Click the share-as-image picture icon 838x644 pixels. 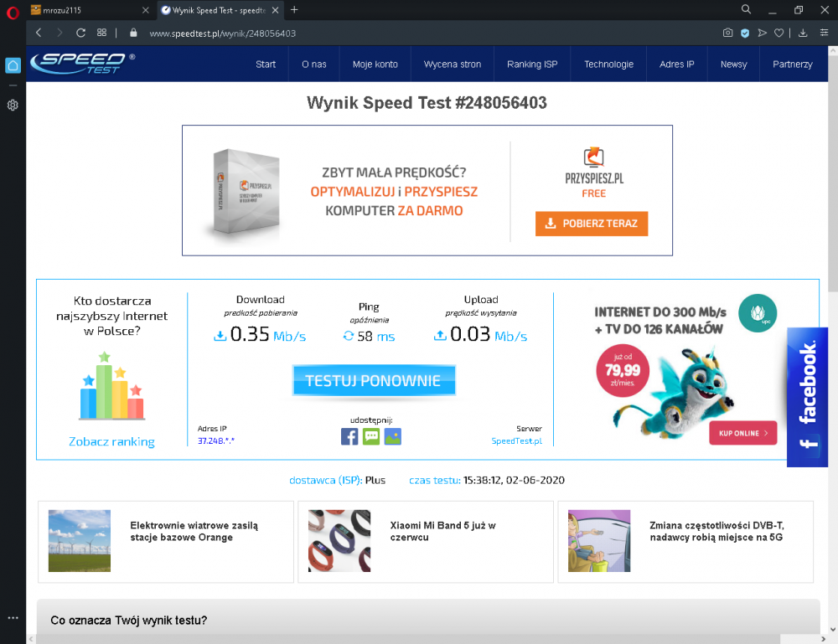[x=392, y=436]
